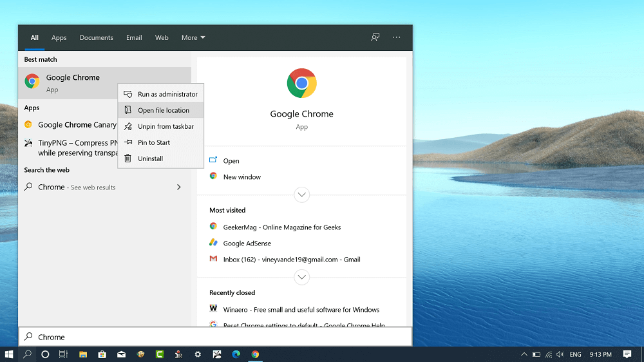Open the network Wi-Fi tray icon

[x=549, y=354]
